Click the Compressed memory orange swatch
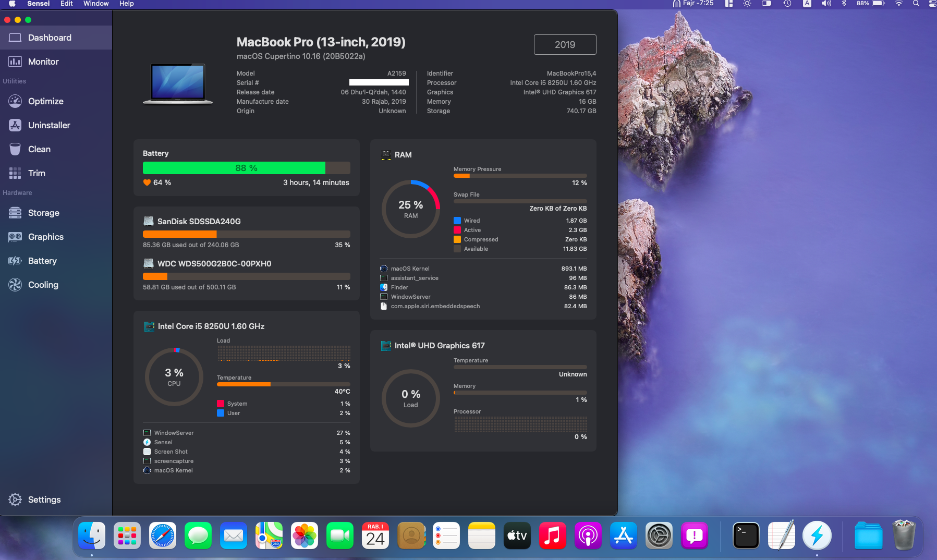The height and width of the screenshot is (560, 937). coord(457,239)
